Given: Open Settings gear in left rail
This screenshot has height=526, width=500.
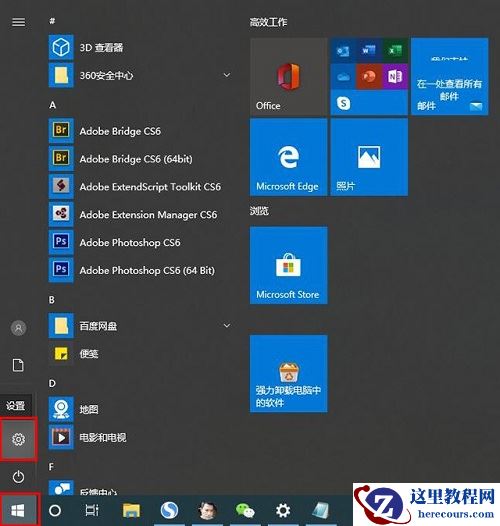Looking at the screenshot, I should pos(18,439).
